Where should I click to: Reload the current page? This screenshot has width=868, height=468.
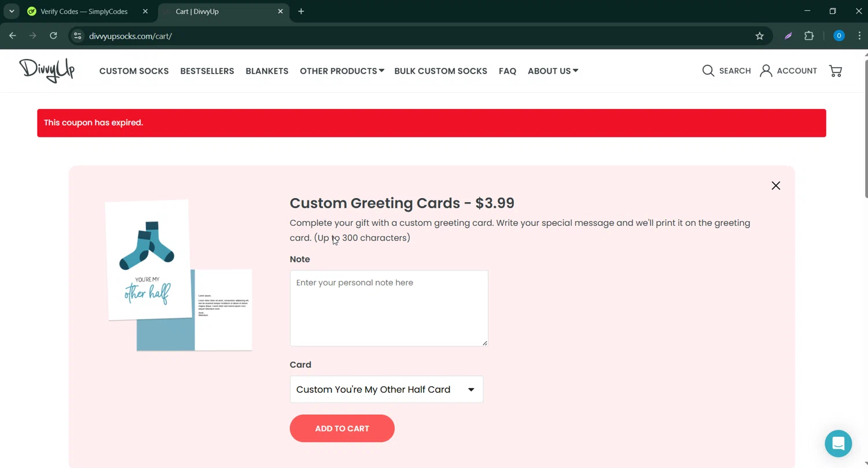[53, 36]
